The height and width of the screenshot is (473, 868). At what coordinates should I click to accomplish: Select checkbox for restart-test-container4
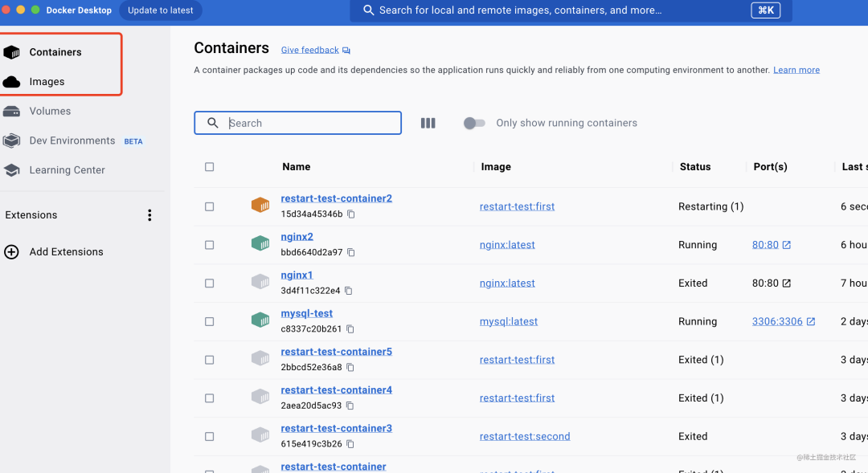point(209,398)
